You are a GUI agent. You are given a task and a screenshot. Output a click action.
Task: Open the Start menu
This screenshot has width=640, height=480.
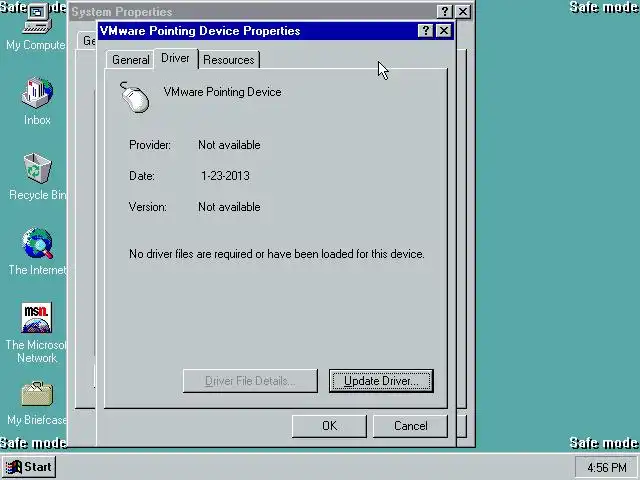[x=29, y=467]
